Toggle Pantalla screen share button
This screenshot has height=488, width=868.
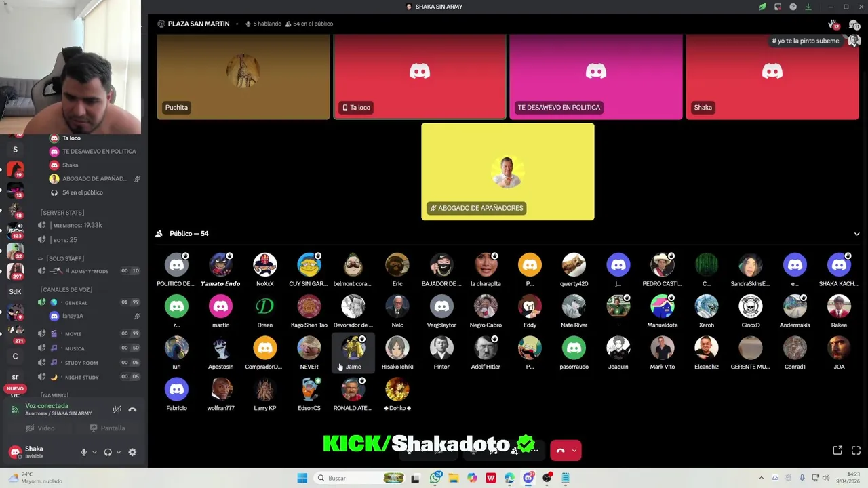click(x=107, y=428)
